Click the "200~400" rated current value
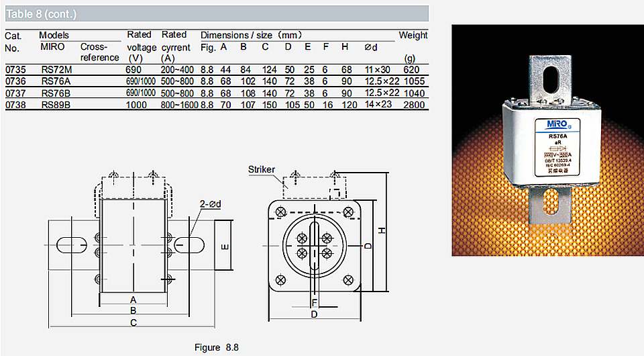 (177, 69)
